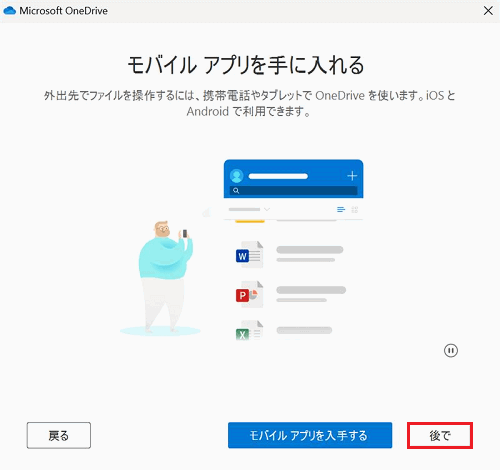Click the Microsoft OneDrive title text
Screen dimensions: 500x470
pos(64,11)
